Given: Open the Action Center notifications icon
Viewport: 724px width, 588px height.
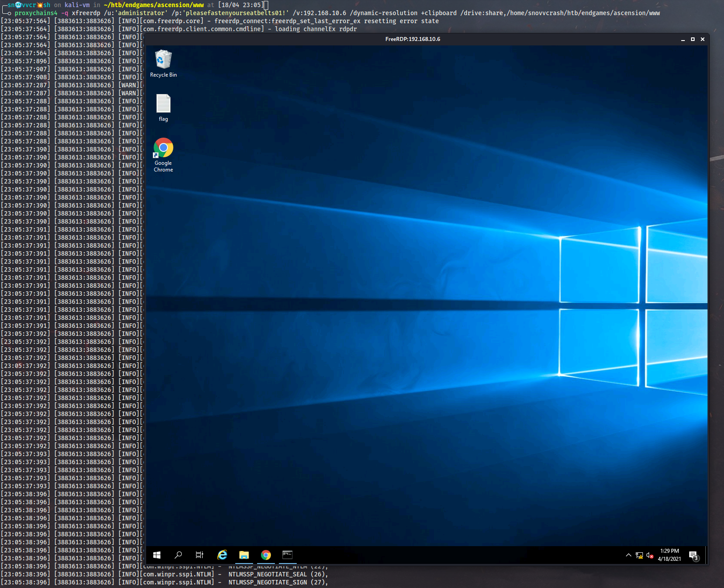Looking at the screenshot, I should click(693, 555).
